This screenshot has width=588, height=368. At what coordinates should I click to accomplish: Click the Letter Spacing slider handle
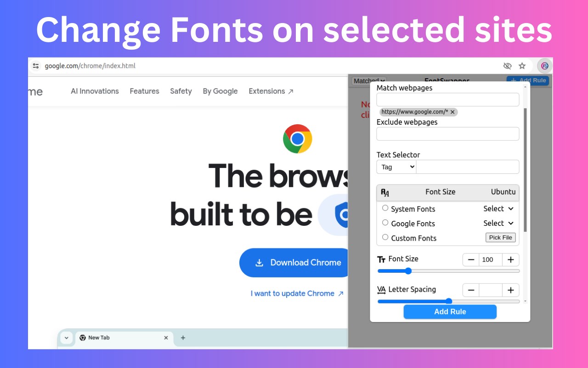449,301
